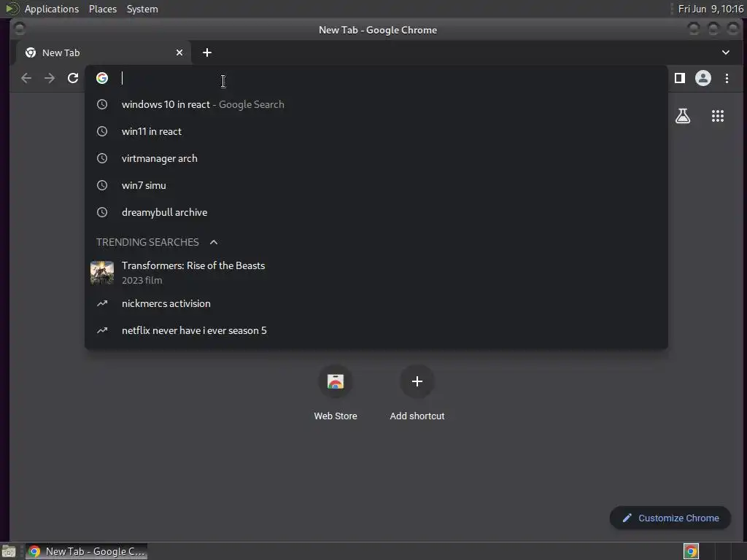Screen dimensions: 747x560
Task: Select netflix never have i ever season 5
Action: (x=376, y=330)
